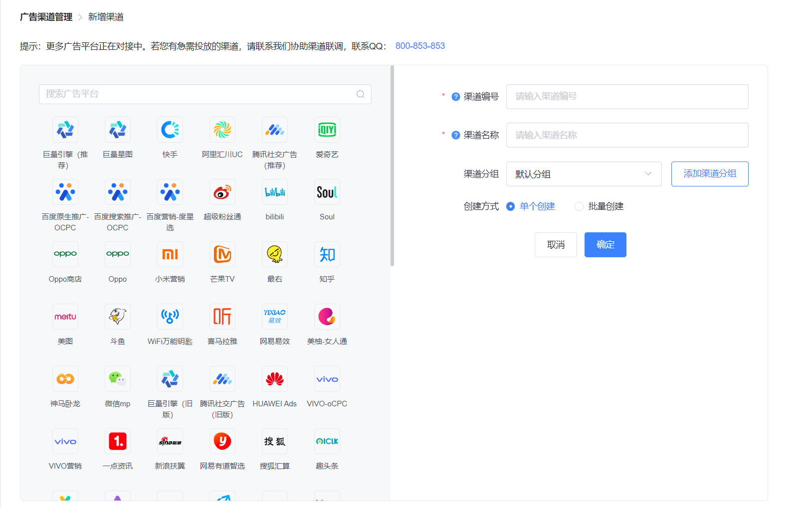Pick 腾讯社交广告 (旧版) icon
This screenshot has height=508, width=812.
tap(222, 379)
